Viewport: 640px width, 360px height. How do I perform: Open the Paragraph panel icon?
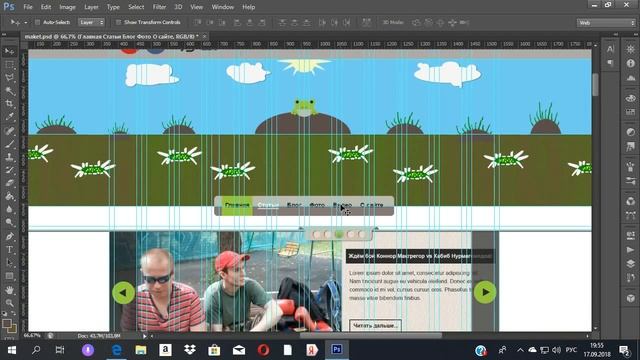coord(610,63)
